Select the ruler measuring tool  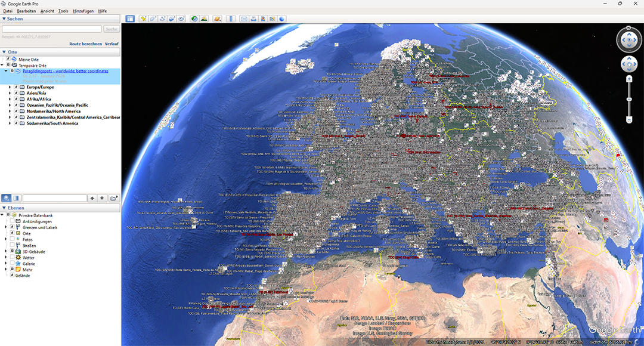coord(231,18)
